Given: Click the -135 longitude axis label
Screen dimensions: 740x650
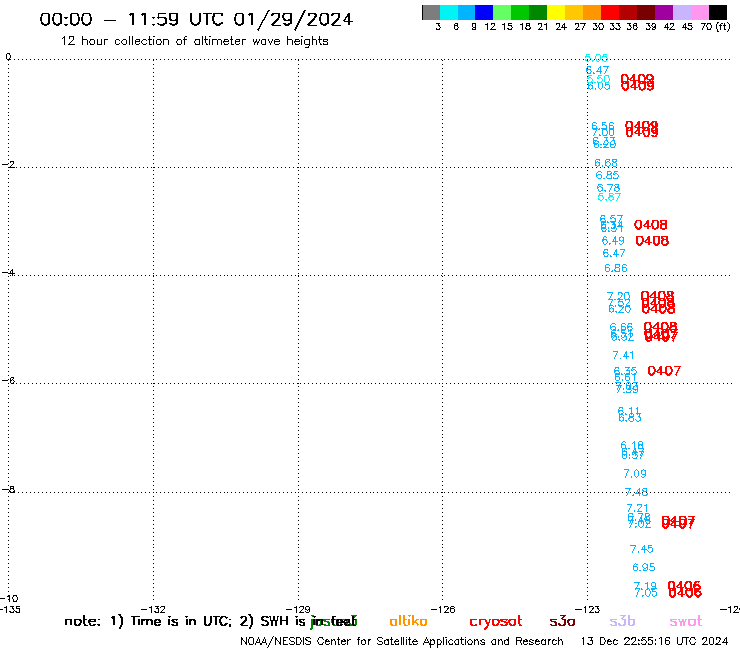Looking at the screenshot, I should point(10,609).
